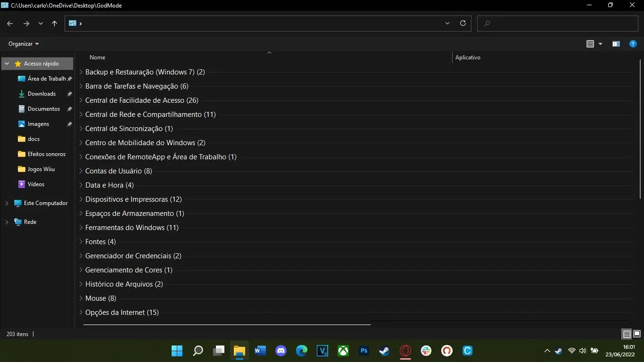
Task: Open the view options dropdown arrow
Action: click(x=599, y=44)
